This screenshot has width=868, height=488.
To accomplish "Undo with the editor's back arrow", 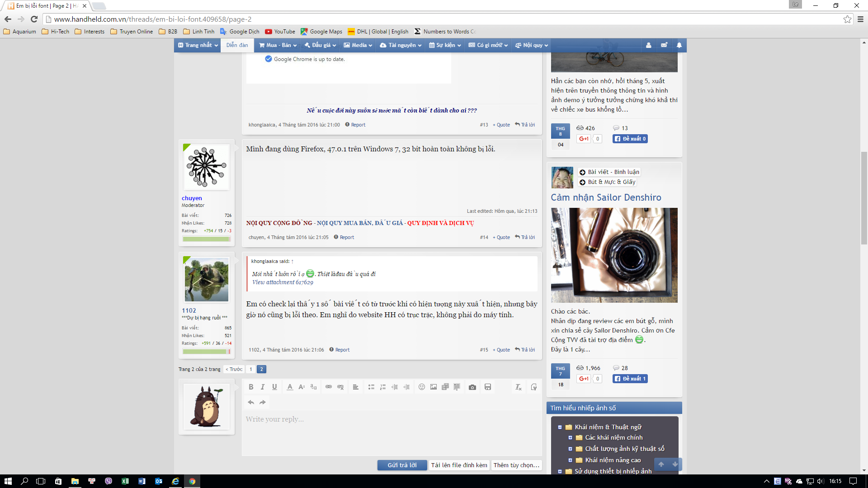I will 251,402.
